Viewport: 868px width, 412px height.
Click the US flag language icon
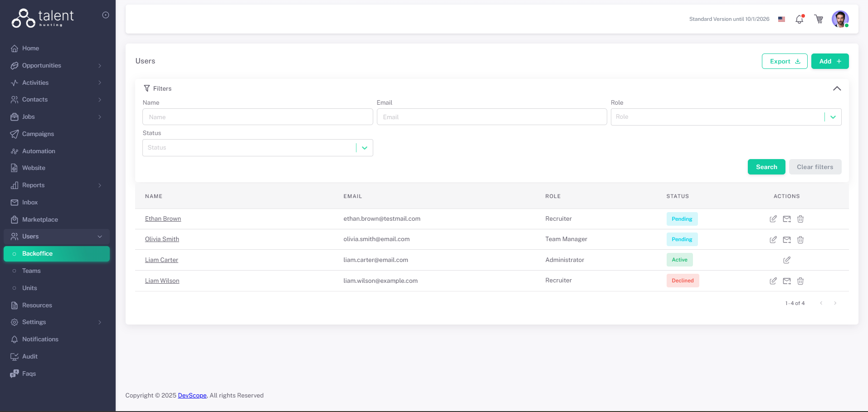coord(781,19)
